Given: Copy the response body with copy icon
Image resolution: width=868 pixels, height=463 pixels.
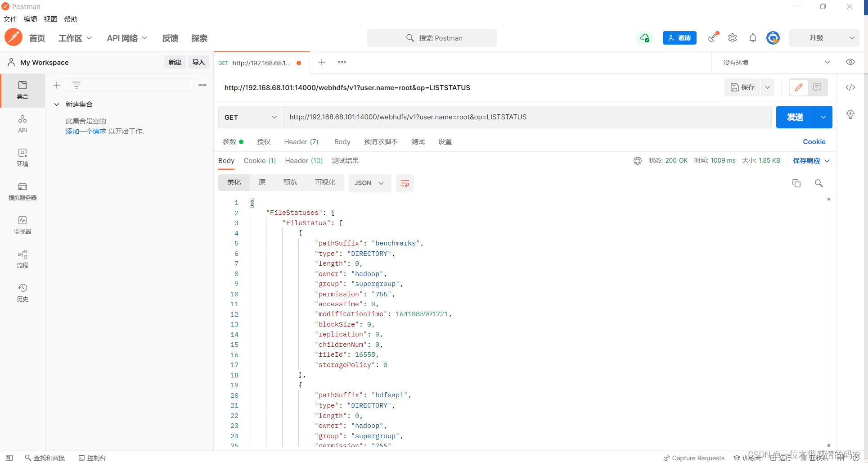Looking at the screenshot, I should point(796,183).
